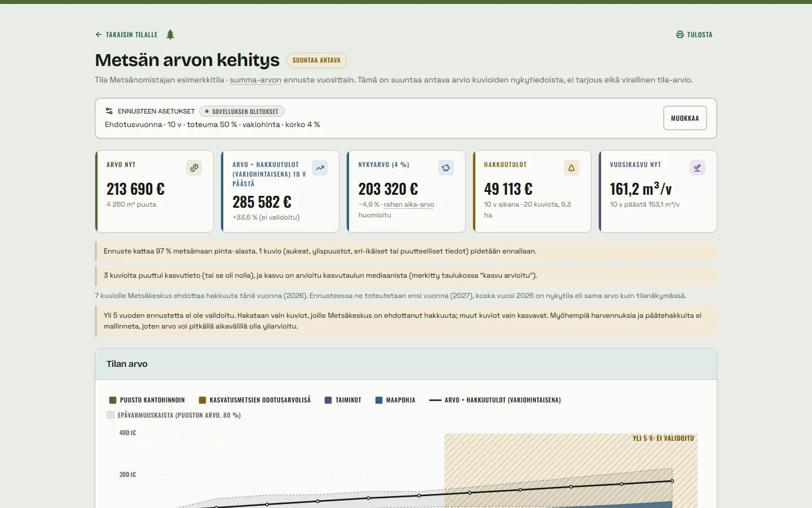This screenshot has height=508, width=812.
Task: Click the 203 320 € value
Action: point(388,189)
